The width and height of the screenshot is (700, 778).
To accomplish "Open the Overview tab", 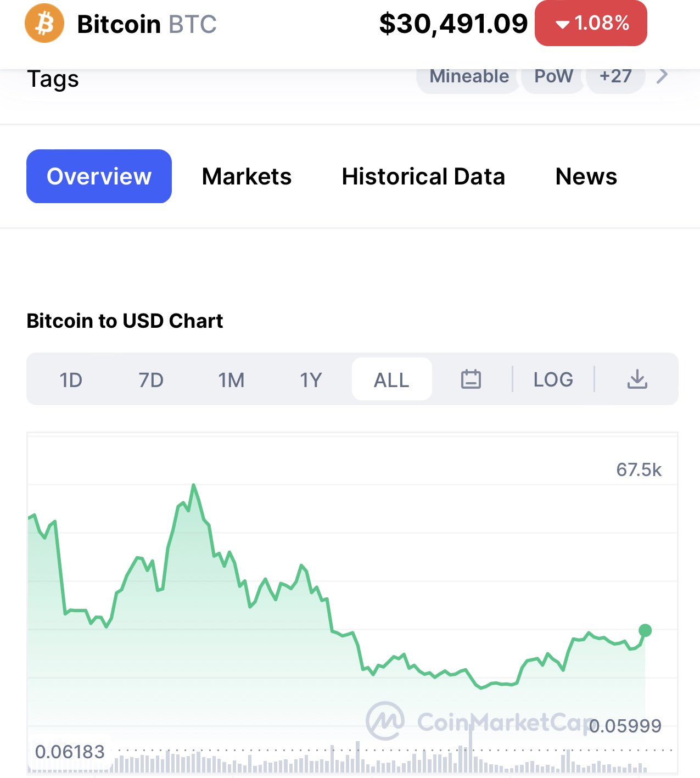I will [99, 176].
